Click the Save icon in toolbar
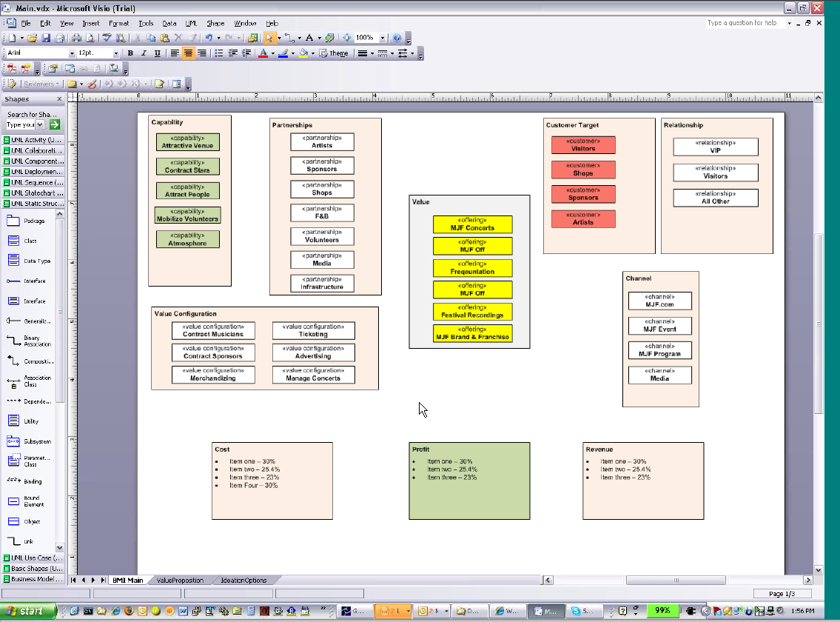The width and height of the screenshot is (840, 622). (45, 38)
